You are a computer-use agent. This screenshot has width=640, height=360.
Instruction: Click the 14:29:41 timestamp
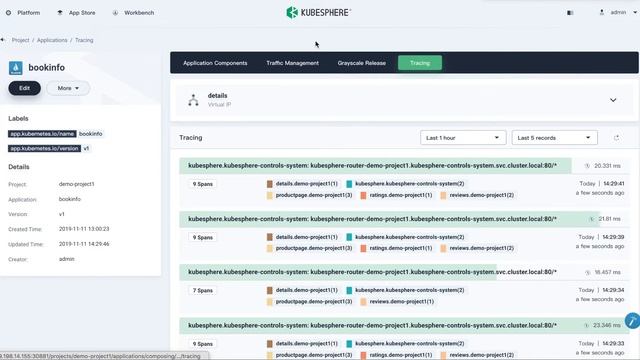tap(613, 184)
